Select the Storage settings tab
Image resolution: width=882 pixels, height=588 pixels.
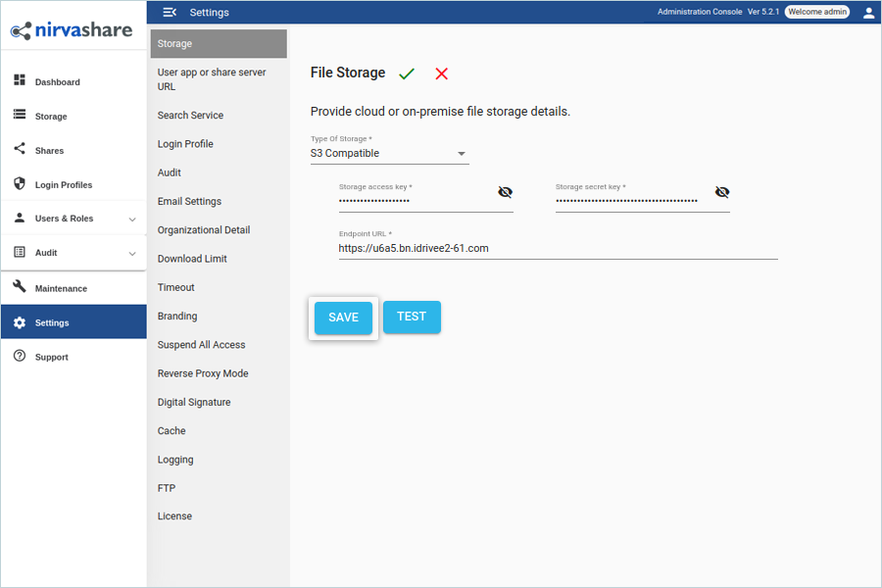tap(219, 44)
